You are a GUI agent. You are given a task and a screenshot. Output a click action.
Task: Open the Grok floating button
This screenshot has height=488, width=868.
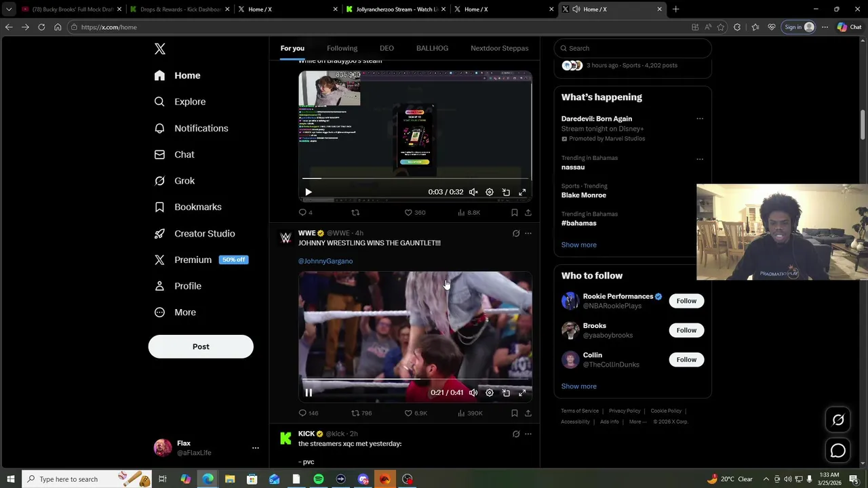pos(838,420)
